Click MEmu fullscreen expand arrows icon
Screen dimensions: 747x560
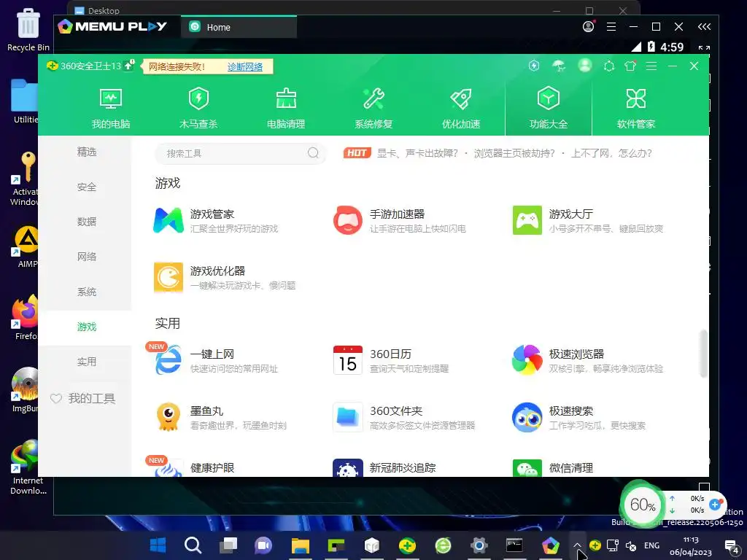pos(704,47)
